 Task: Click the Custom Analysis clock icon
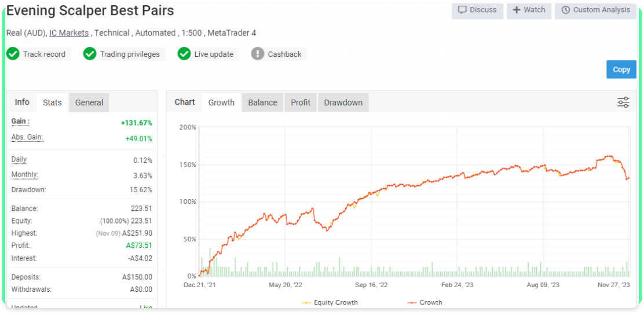[565, 10]
